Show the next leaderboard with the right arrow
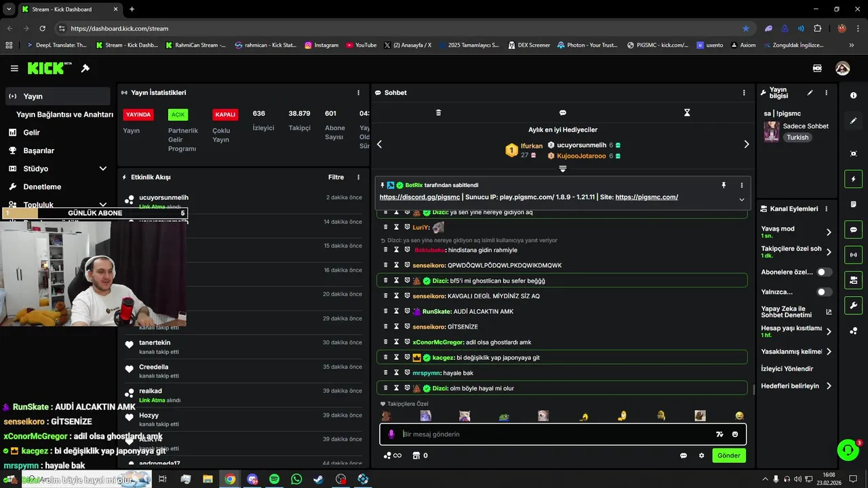This screenshot has height=488, width=868. [746, 144]
